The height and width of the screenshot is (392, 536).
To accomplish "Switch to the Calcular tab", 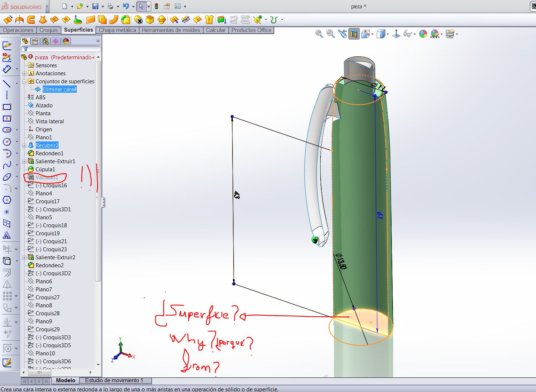I will point(216,30).
